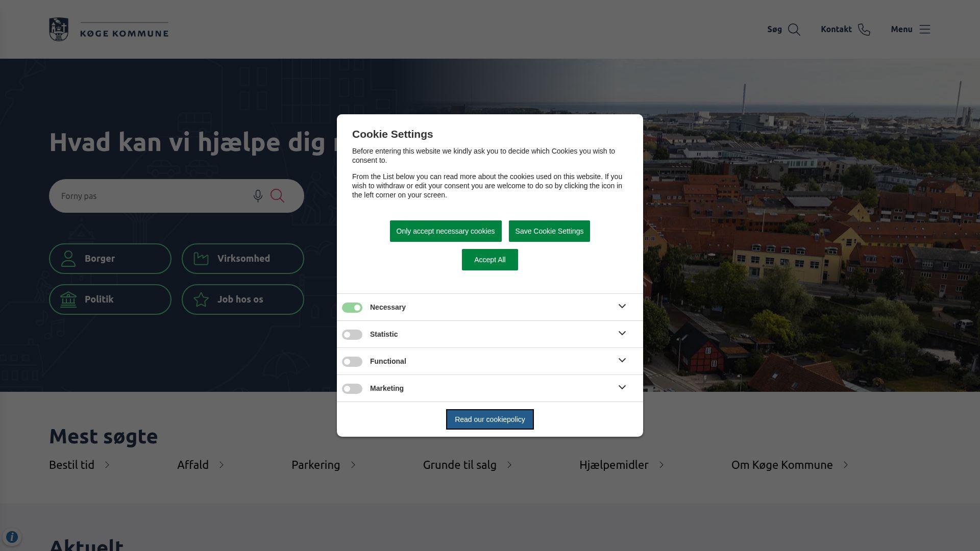Enable the Functional cookies toggle
The width and height of the screenshot is (980, 551).
coord(352,362)
